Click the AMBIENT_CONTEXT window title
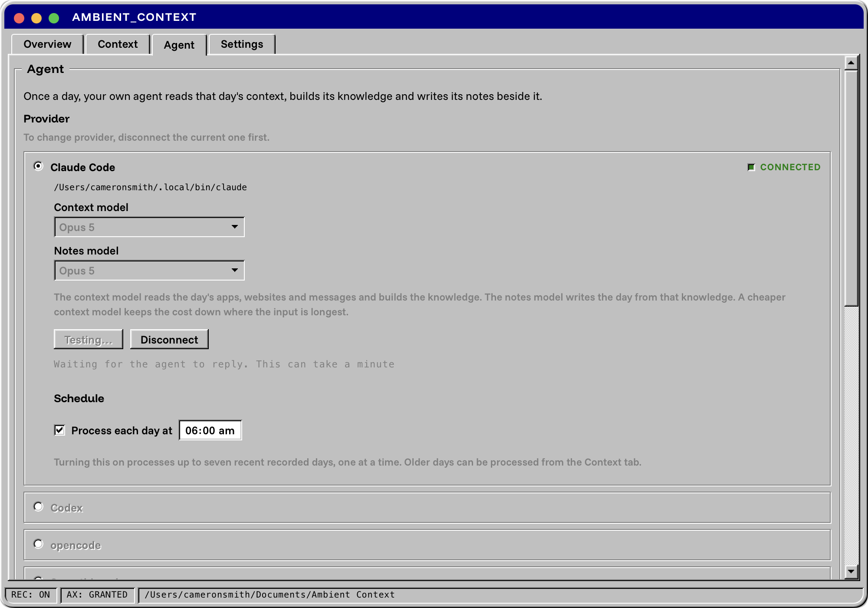This screenshot has width=868, height=608. point(134,17)
